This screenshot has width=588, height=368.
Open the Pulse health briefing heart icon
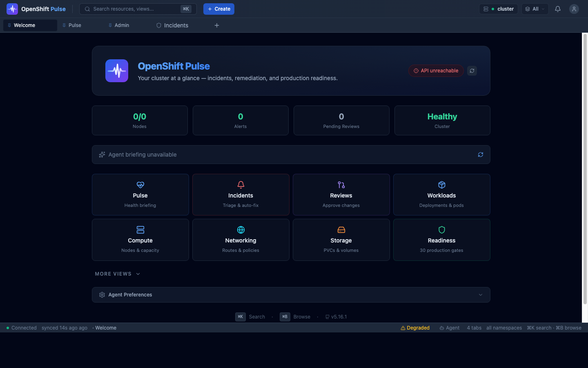click(140, 185)
